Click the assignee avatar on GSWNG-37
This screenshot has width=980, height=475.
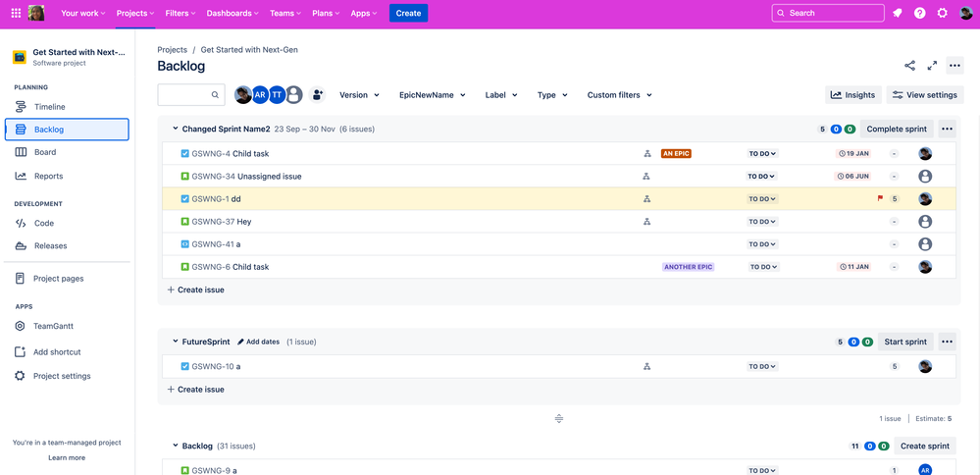[925, 221]
